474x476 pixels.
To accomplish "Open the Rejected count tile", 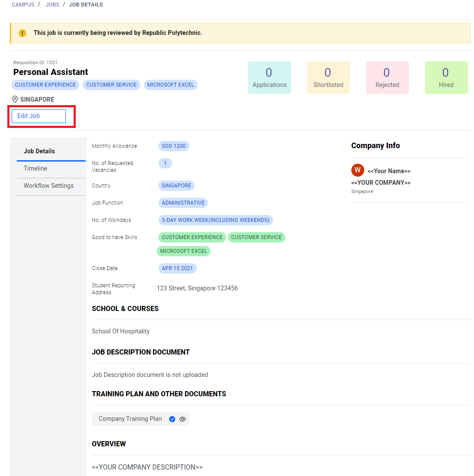I will [387, 78].
